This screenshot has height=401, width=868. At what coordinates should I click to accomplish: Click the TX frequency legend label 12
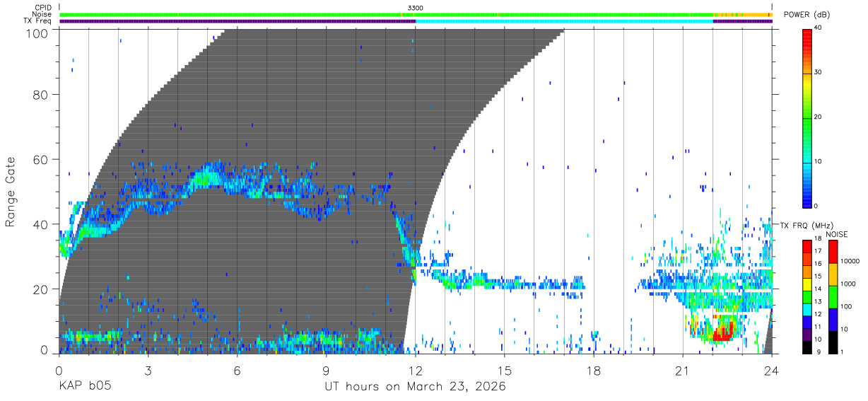(819, 313)
